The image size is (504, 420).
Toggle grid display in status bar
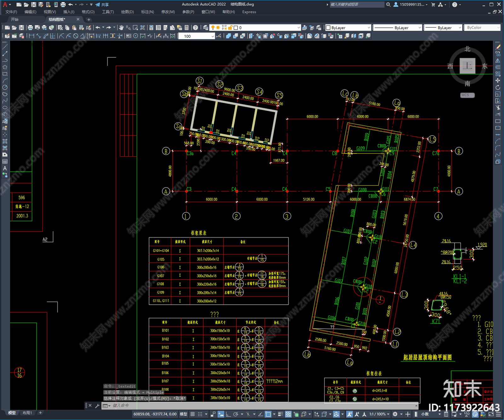192,414
